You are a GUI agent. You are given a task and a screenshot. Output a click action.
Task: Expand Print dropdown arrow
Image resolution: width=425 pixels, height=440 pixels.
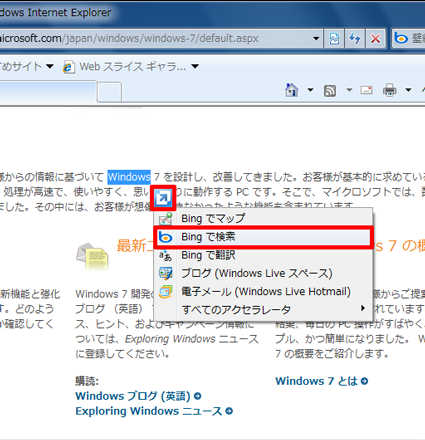tap(408, 90)
